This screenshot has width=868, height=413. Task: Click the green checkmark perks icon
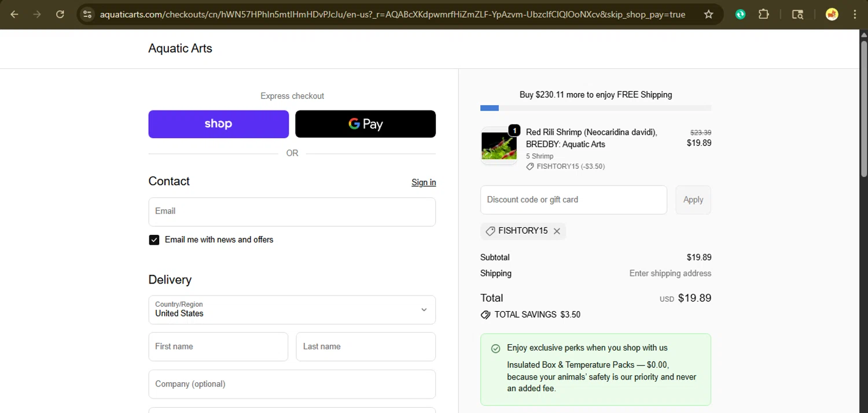495,348
